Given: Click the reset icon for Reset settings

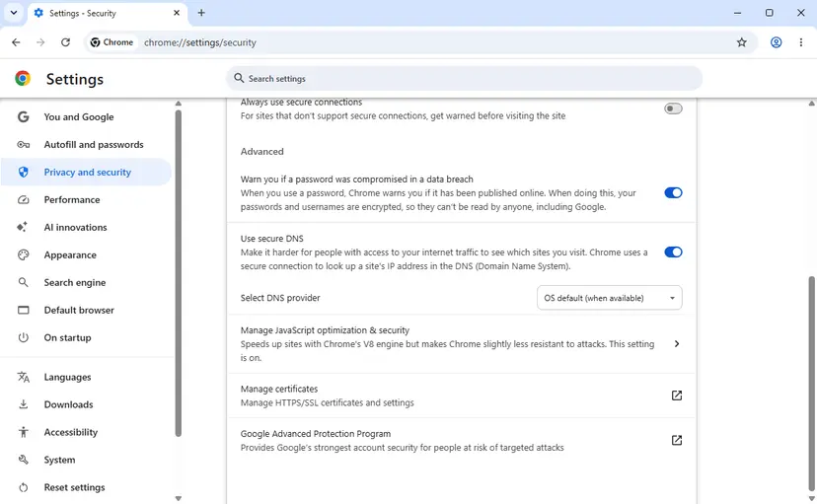Looking at the screenshot, I should 23,487.
